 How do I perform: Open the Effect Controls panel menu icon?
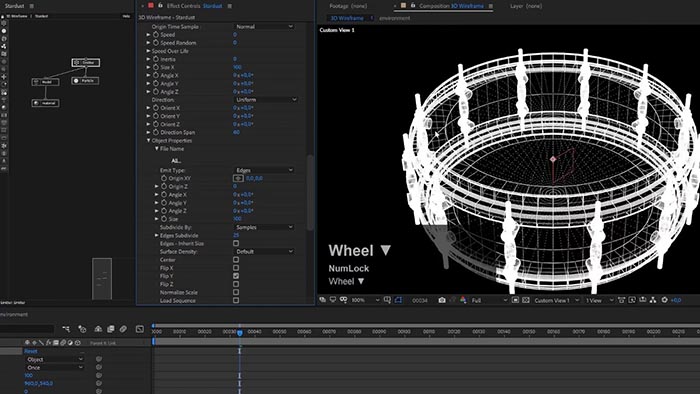[229, 6]
